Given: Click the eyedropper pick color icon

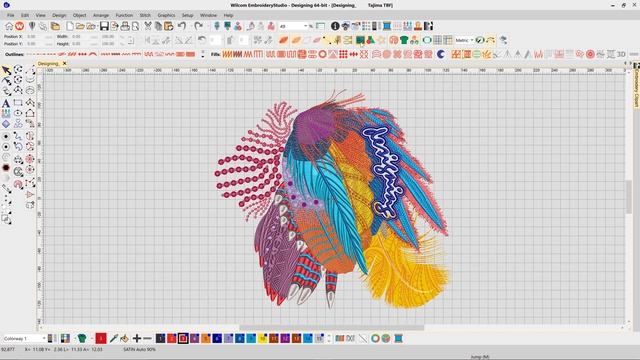Looking at the screenshot, I should click(113, 338).
